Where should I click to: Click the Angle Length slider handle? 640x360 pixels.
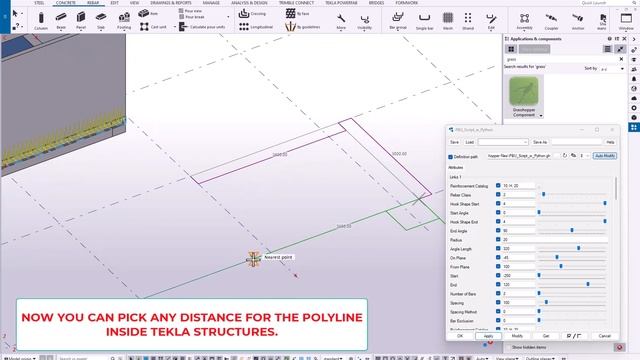pos(579,248)
